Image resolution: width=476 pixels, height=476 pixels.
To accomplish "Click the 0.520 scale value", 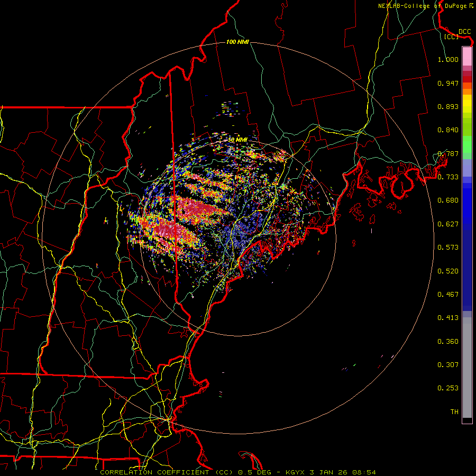I will pyautogui.click(x=448, y=271).
